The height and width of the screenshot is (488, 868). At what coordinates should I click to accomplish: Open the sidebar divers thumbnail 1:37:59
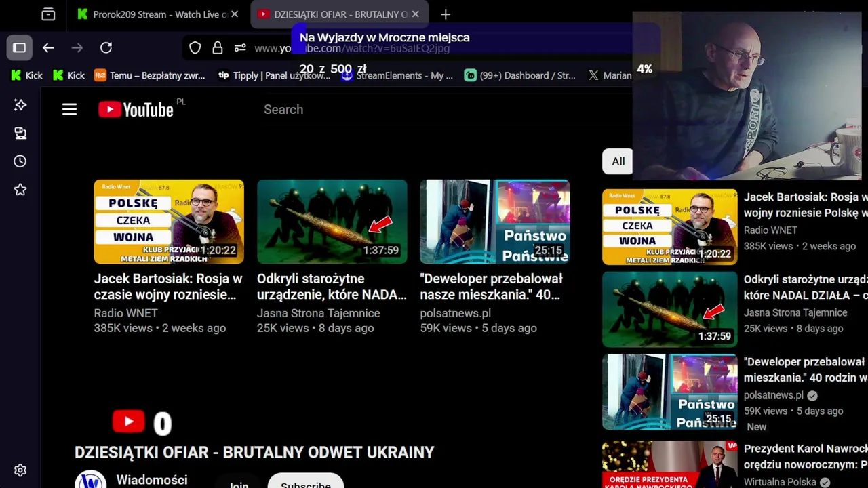click(x=670, y=309)
